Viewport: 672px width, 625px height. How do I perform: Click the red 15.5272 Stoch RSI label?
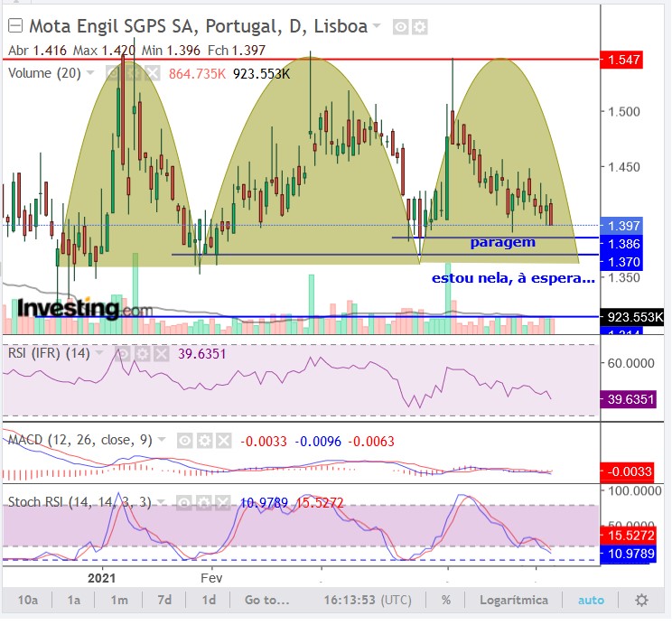(x=629, y=535)
